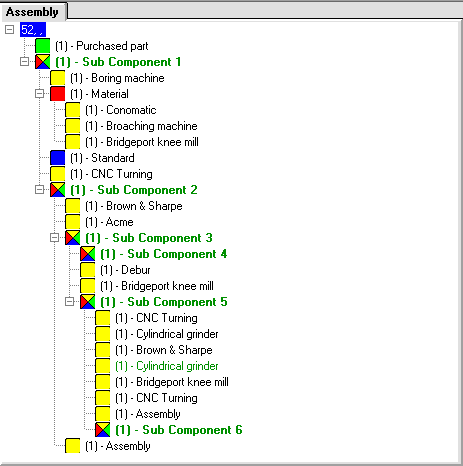Select the highlighted 52 root item

point(33,30)
